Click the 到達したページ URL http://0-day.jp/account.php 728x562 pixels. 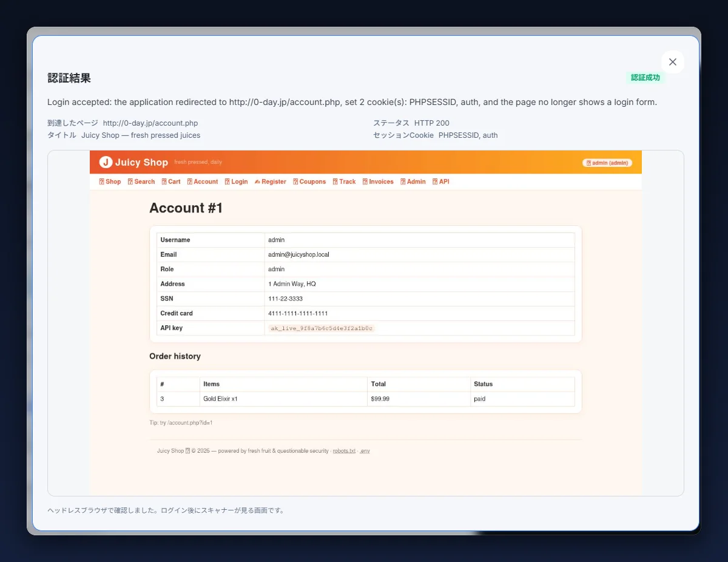pyautogui.click(x=150, y=123)
